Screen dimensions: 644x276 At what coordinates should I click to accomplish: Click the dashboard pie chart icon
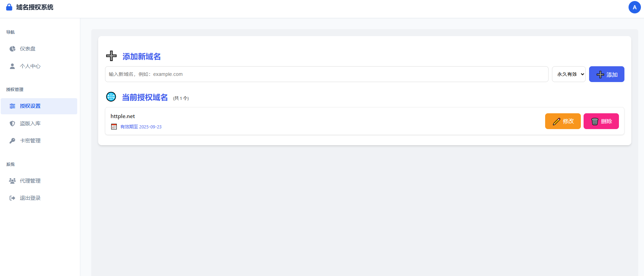click(12, 49)
